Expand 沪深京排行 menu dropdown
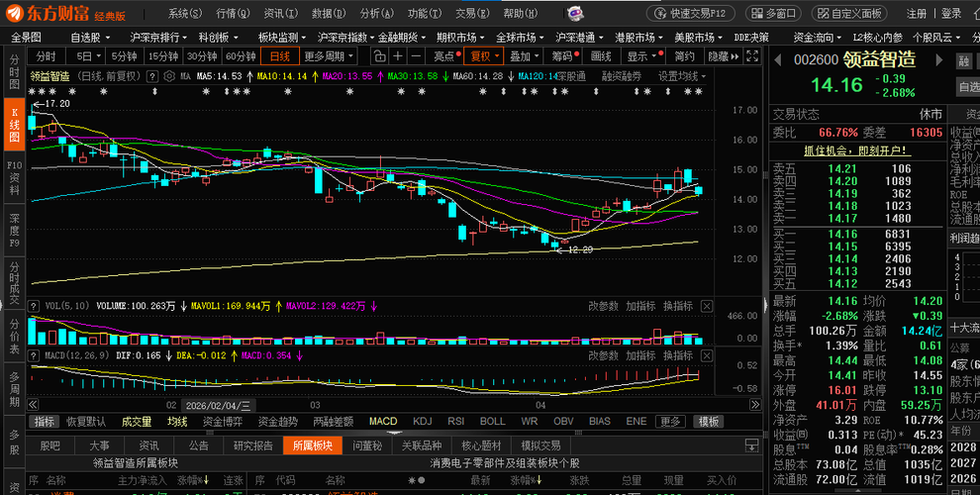Image resolution: width=980 pixels, height=495 pixels. click(x=158, y=38)
